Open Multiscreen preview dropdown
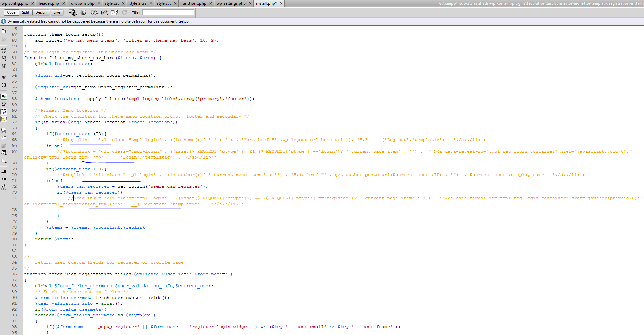The width and height of the screenshot is (644, 335). (x=73, y=12)
